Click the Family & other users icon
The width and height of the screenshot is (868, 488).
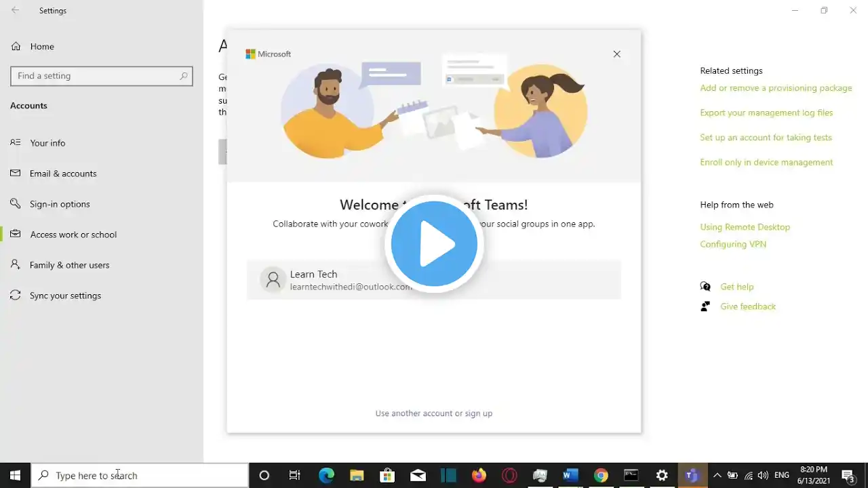pyautogui.click(x=16, y=264)
